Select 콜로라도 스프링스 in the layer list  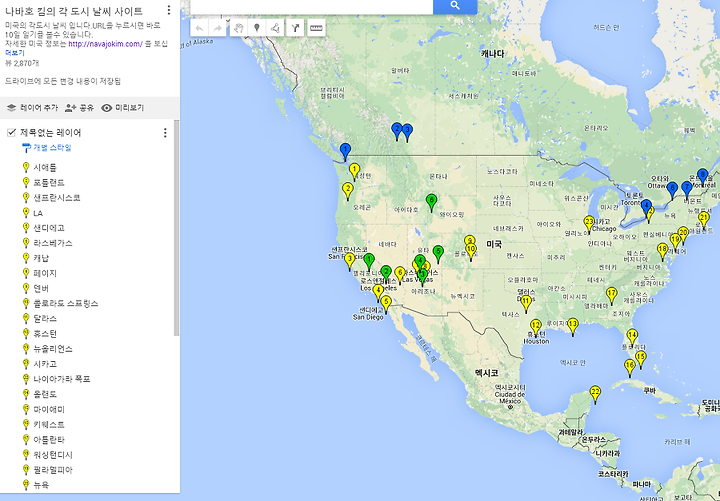pyautogui.click(x=66, y=304)
